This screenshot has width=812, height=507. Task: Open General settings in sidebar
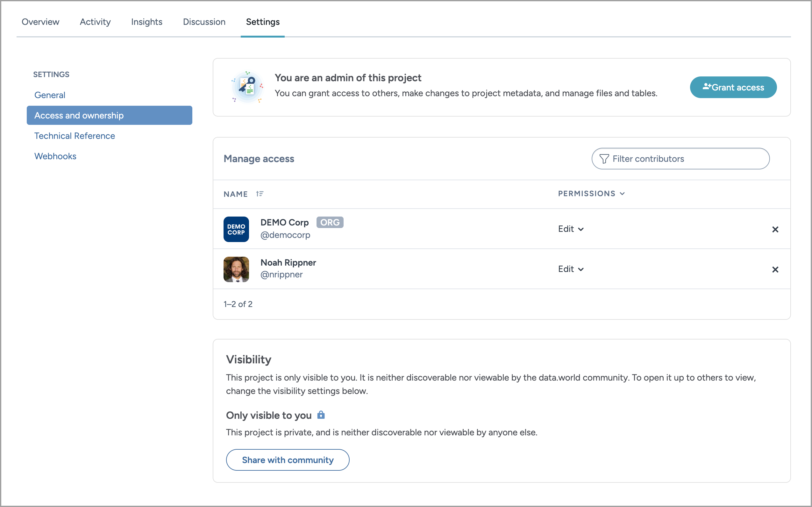[50, 95]
